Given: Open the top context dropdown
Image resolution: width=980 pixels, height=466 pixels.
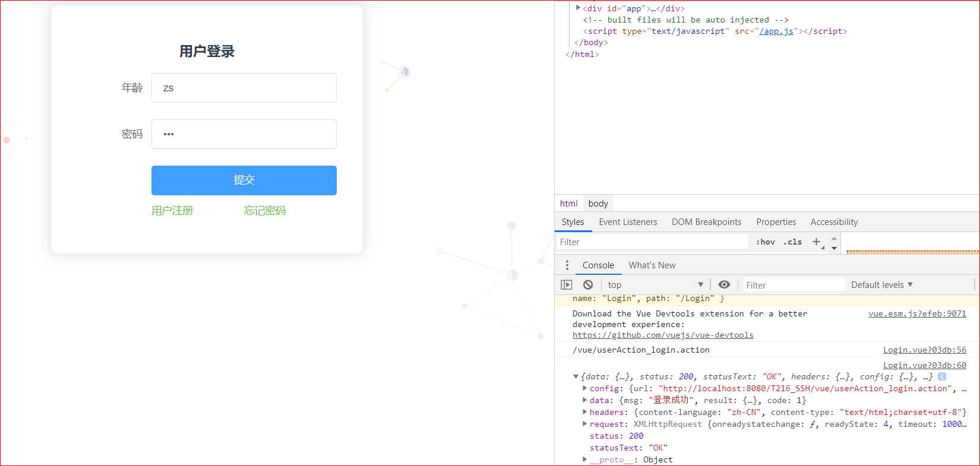Looking at the screenshot, I should pos(656,285).
